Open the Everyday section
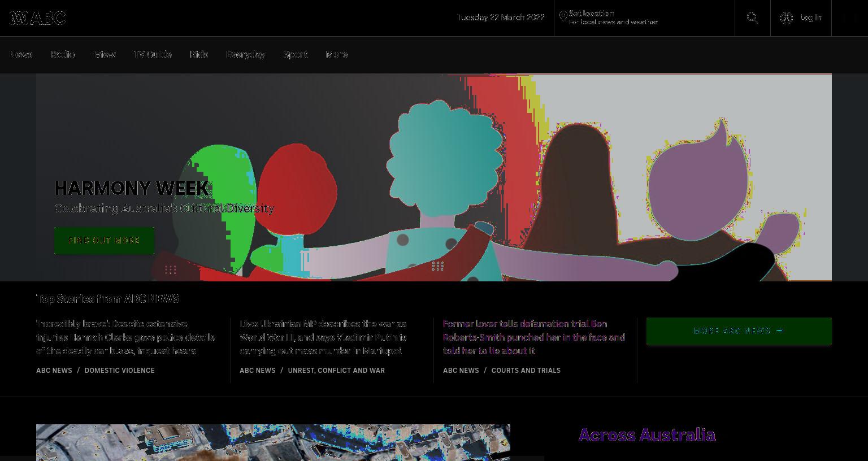This screenshot has height=461, width=868. [x=245, y=54]
